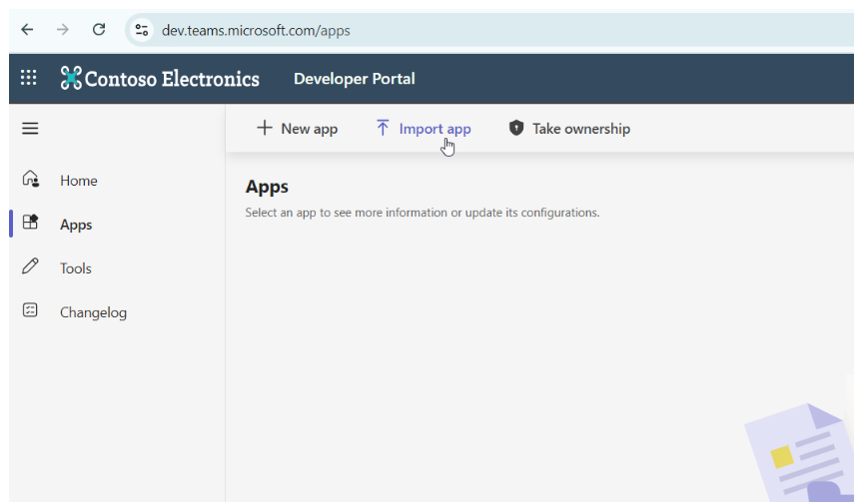The height and width of the screenshot is (504, 857).
Task: Open site information icon in address bar
Action: (x=142, y=30)
